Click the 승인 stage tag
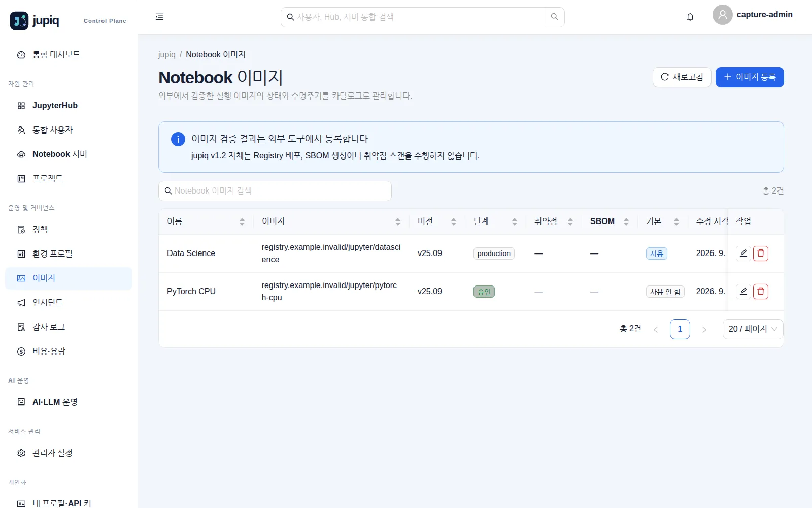This screenshot has width=812, height=508. pos(484,292)
